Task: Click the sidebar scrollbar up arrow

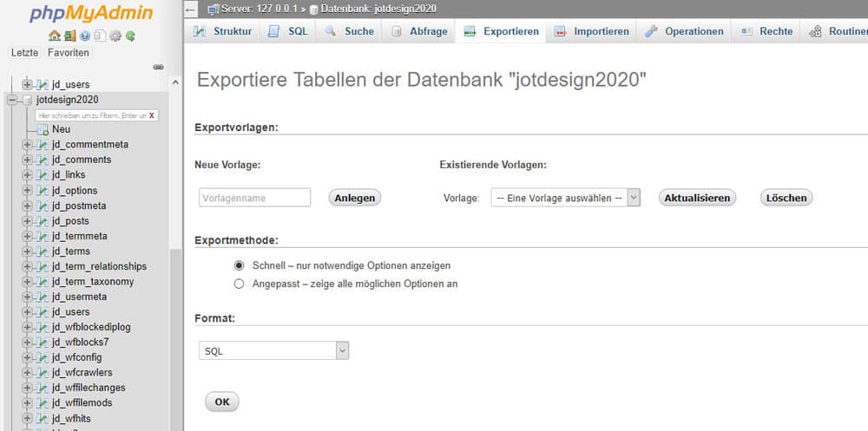Action: coord(175,82)
